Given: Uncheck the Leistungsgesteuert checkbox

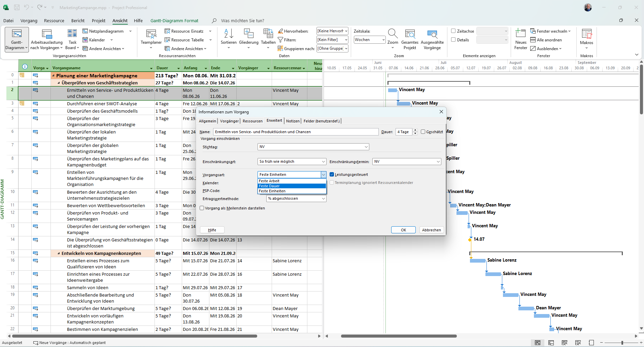Looking at the screenshot, I should 332,175.
